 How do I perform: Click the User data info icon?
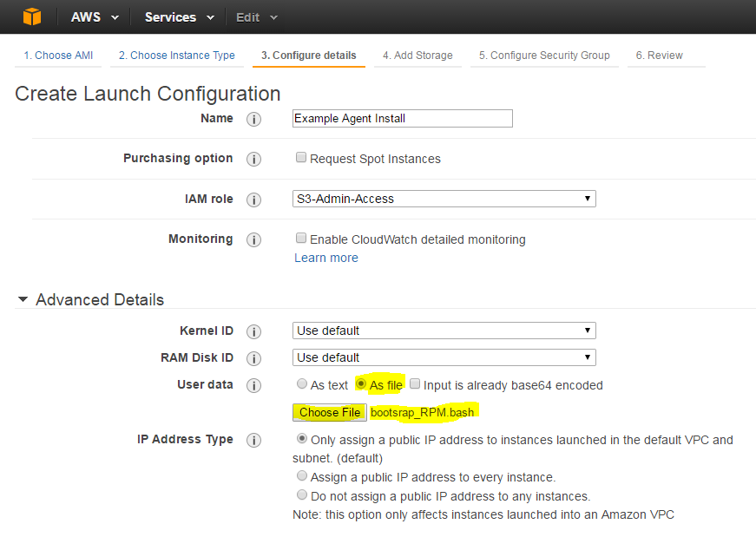253,386
